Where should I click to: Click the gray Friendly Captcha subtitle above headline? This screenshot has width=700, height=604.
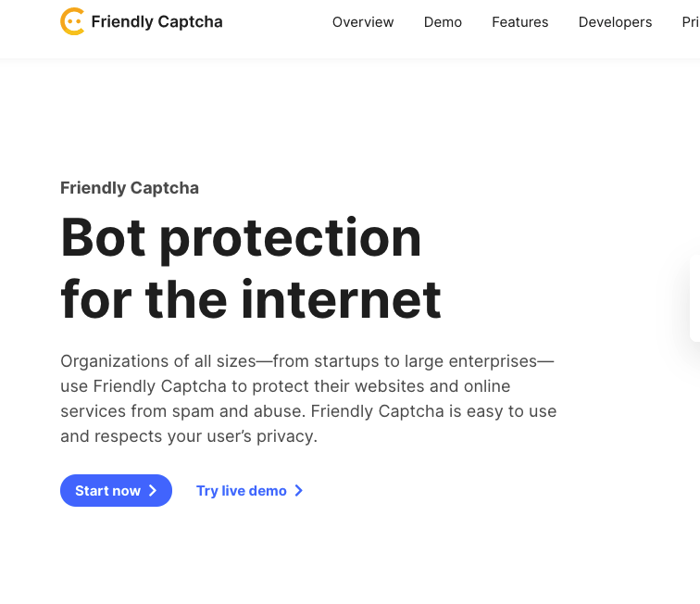click(x=130, y=188)
